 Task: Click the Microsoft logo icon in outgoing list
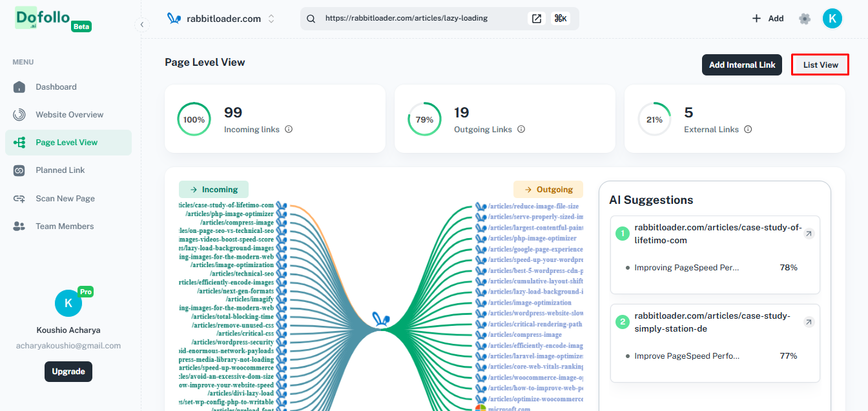480,409
